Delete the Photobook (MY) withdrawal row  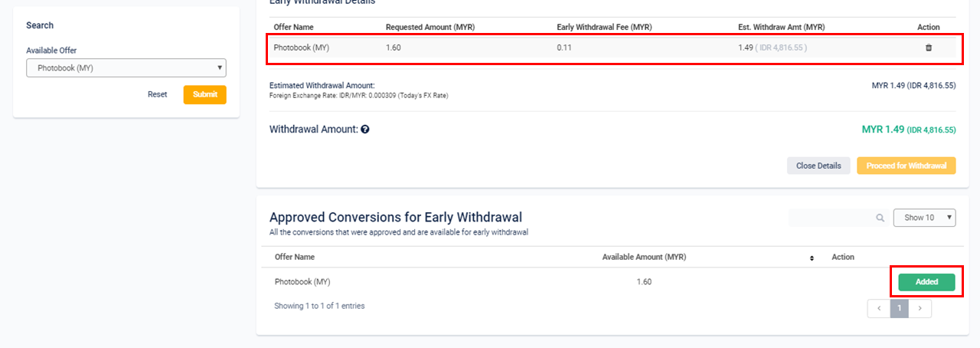929,48
